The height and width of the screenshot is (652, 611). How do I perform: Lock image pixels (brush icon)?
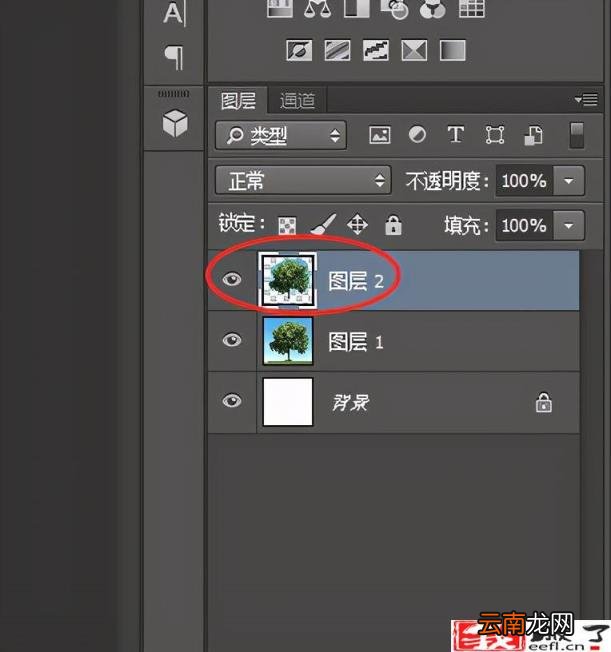tap(323, 225)
